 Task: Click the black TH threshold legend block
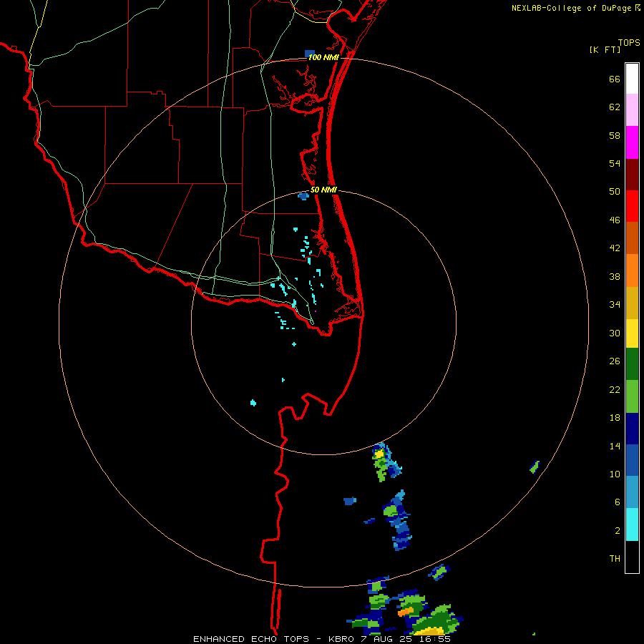coord(632,557)
